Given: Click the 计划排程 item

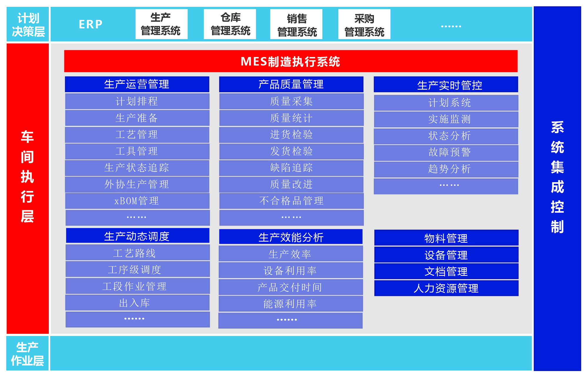Looking at the screenshot, I should click(x=137, y=101).
